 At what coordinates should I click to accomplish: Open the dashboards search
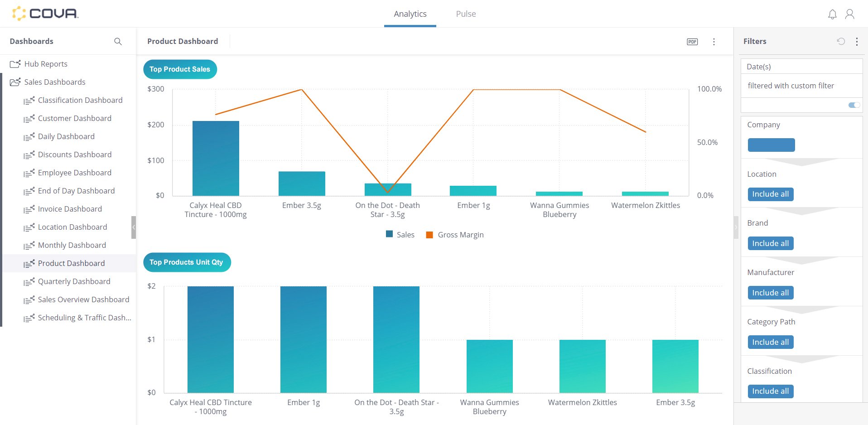click(x=118, y=41)
